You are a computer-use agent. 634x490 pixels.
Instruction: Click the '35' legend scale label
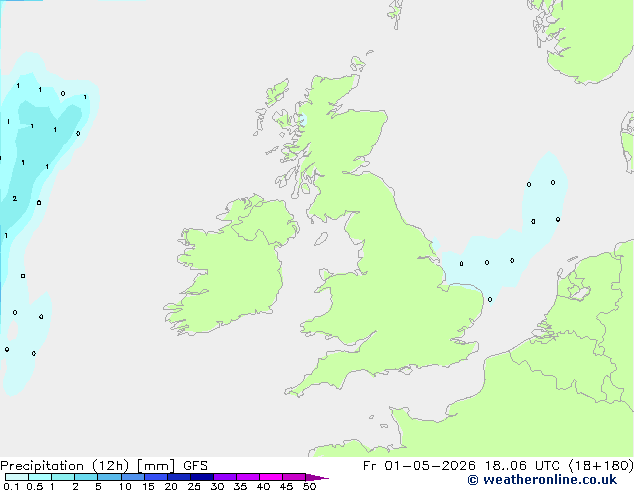pos(240,486)
